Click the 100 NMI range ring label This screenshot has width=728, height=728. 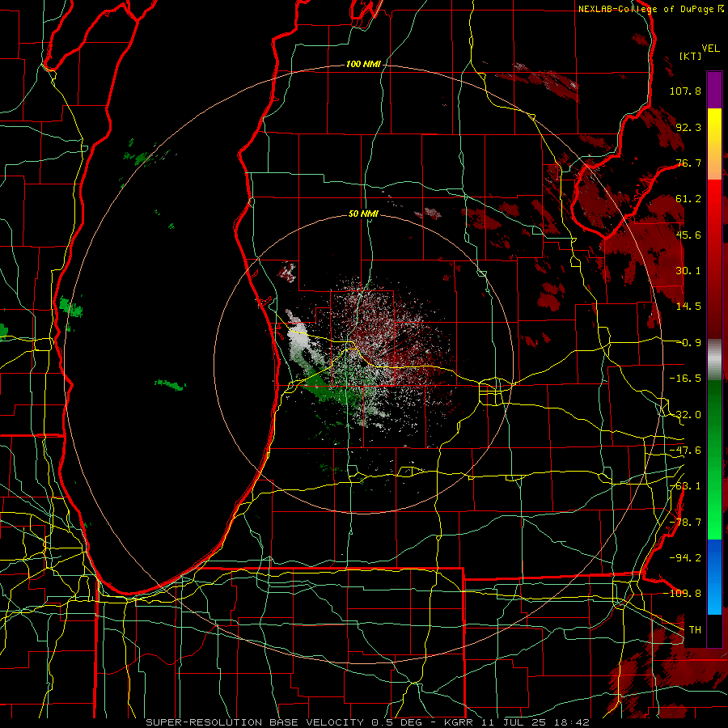point(363,64)
